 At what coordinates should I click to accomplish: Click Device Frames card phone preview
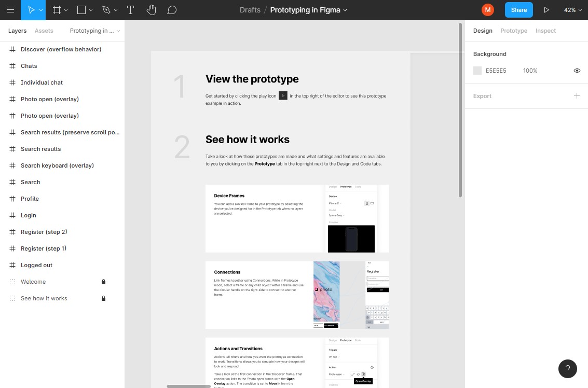pos(351,239)
